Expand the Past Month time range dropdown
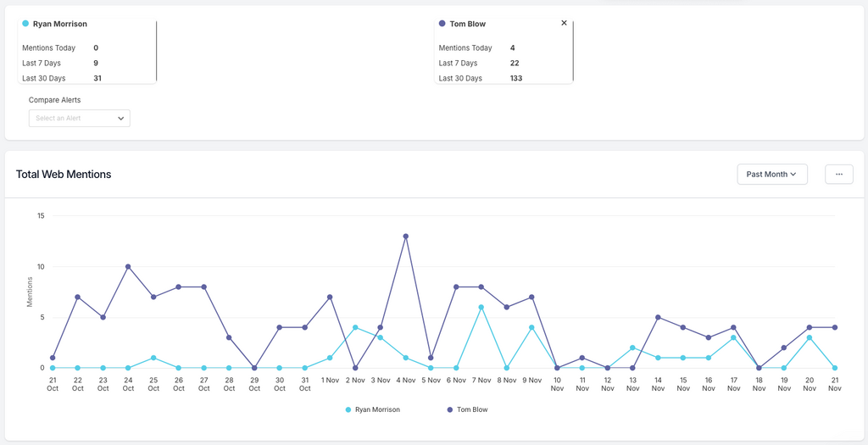This screenshot has height=445, width=868. [x=771, y=175]
